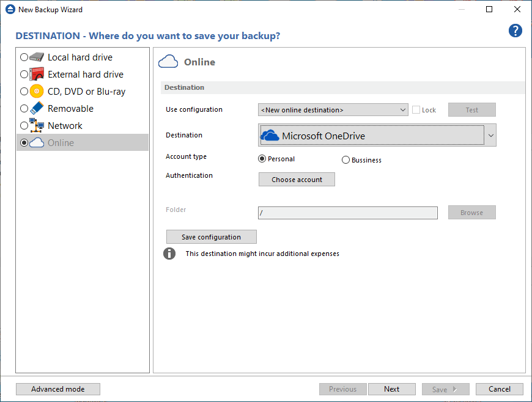Click the 'Online' label in the destination list
The image size is (532, 402).
pos(61,143)
